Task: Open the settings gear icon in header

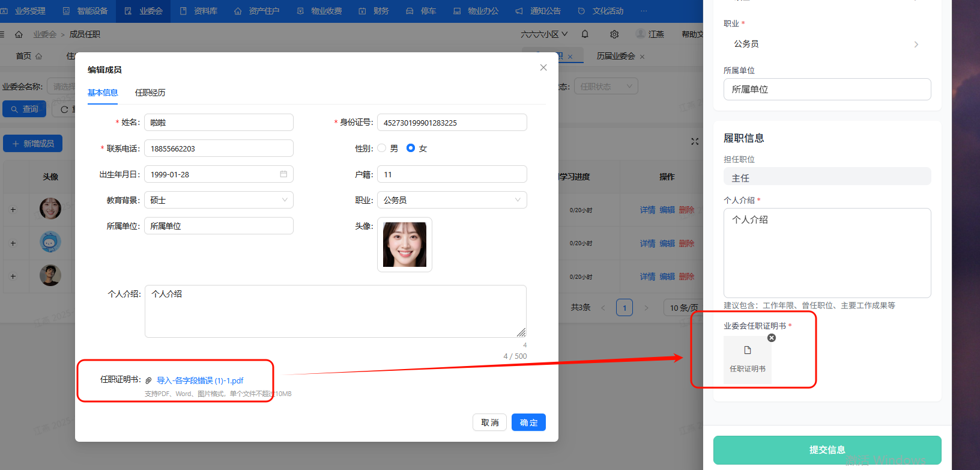Action: point(614,34)
